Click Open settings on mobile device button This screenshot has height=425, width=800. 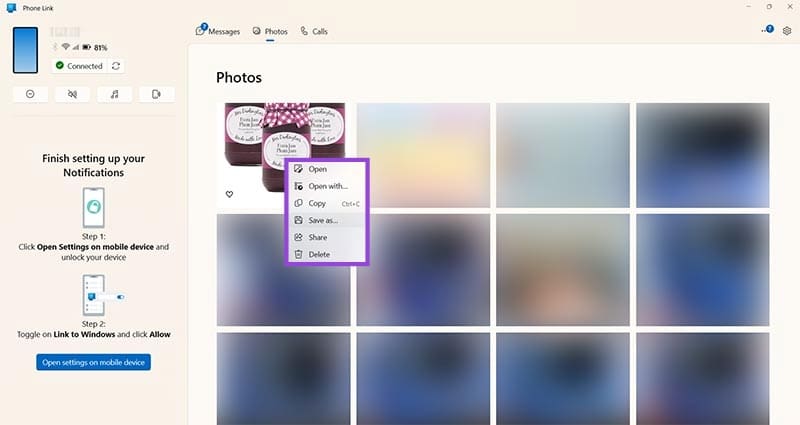[x=93, y=361]
